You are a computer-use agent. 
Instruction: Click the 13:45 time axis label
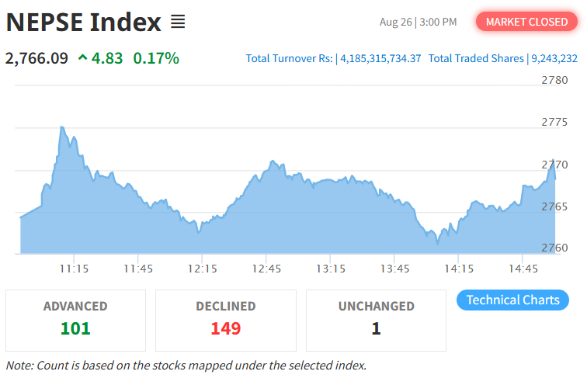(394, 269)
